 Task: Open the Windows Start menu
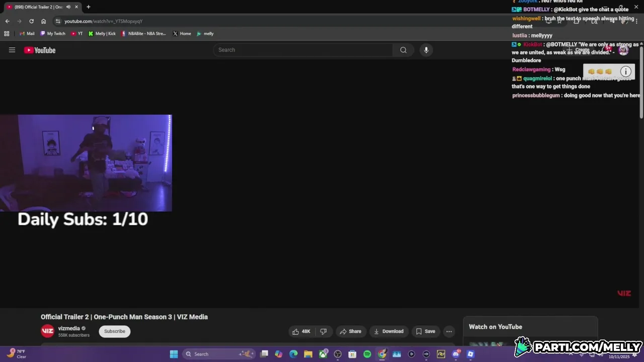(174, 354)
